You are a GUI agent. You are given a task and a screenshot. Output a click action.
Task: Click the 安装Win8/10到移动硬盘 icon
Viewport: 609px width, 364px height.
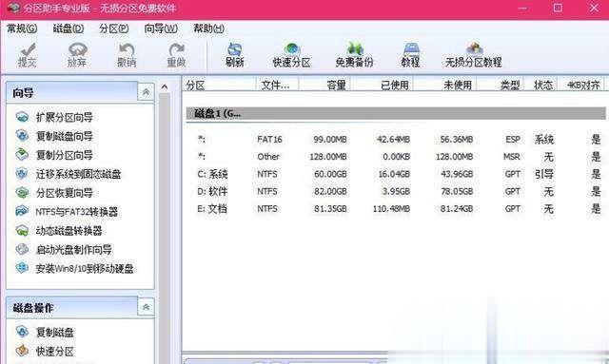[22, 268]
